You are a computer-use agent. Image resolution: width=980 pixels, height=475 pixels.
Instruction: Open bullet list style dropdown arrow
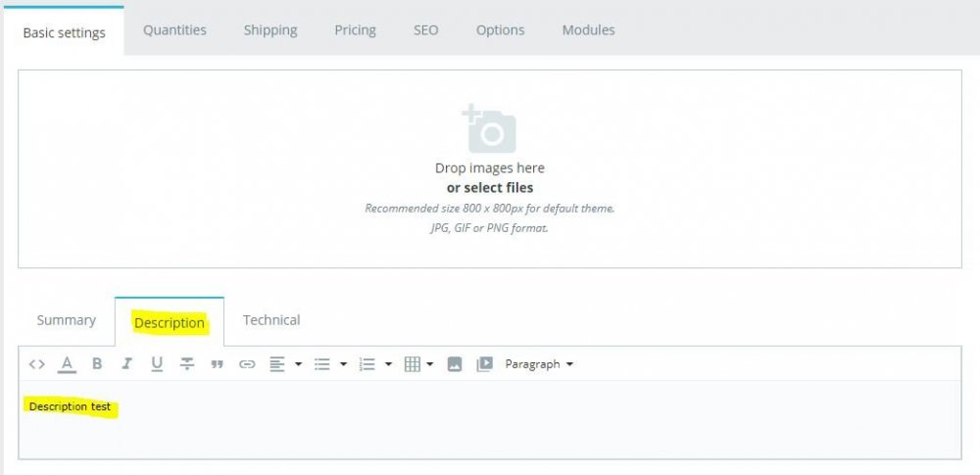(x=343, y=363)
